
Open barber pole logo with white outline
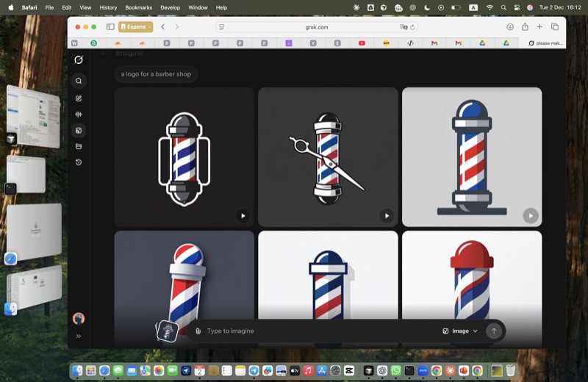[184, 157]
